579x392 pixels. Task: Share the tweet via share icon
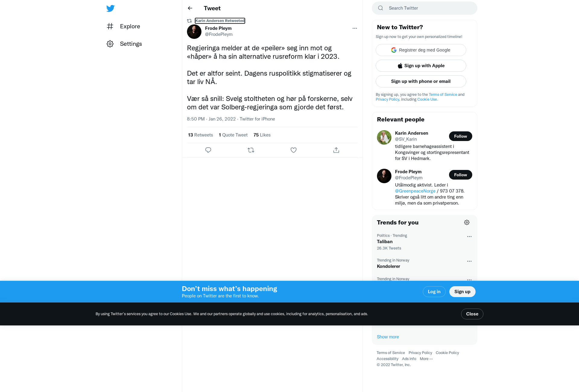pyautogui.click(x=336, y=150)
